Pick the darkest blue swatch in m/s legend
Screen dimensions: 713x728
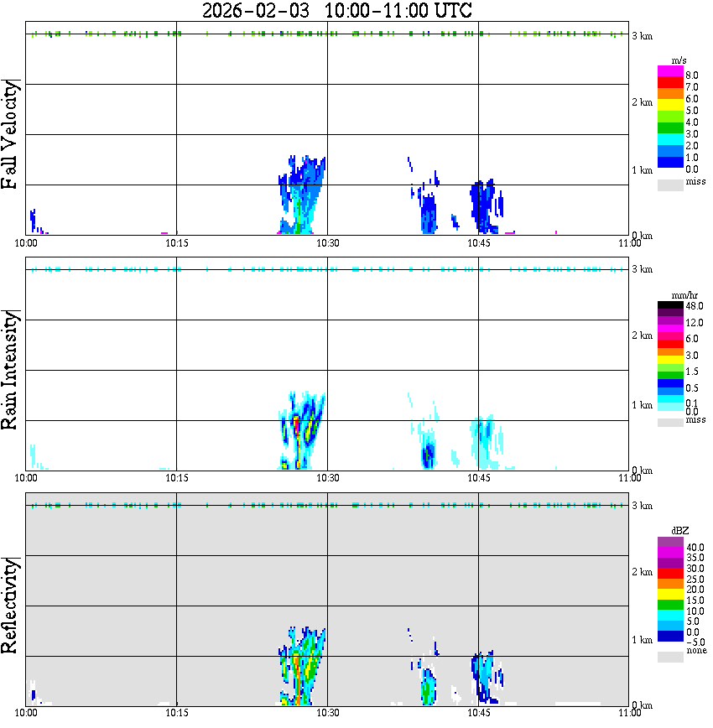tap(670, 162)
